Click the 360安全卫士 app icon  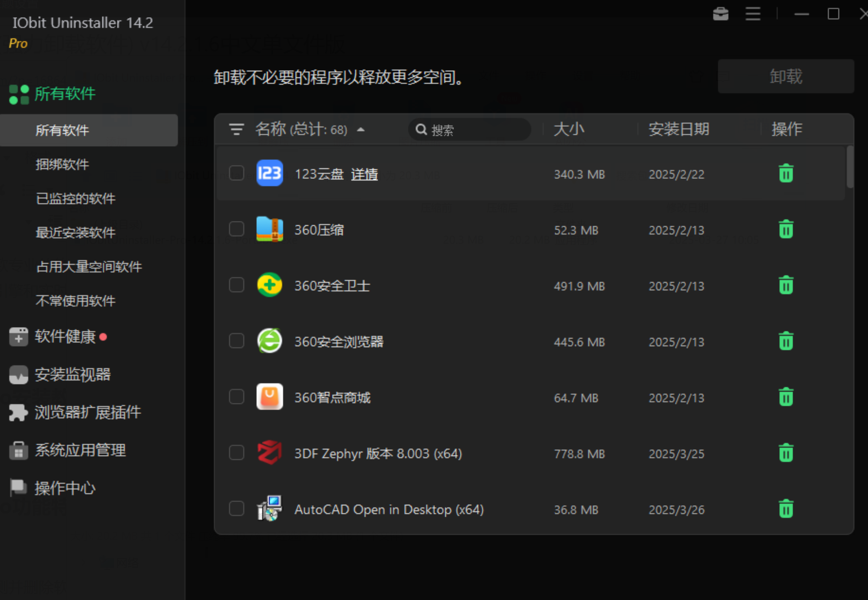[270, 285]
